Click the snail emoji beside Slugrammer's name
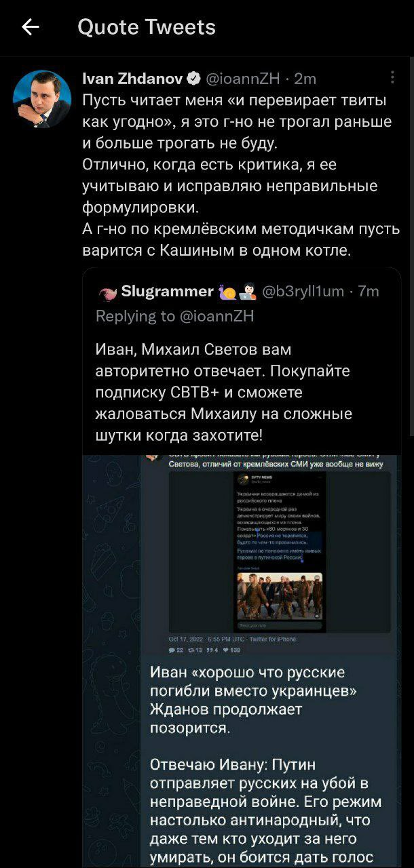The image size is (414, 868). point(227,292)
